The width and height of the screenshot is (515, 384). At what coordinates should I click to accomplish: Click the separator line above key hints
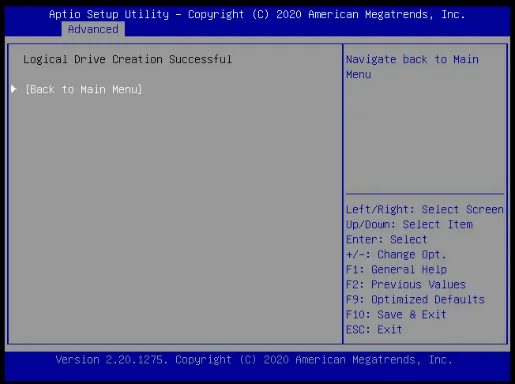click(425, 194)
